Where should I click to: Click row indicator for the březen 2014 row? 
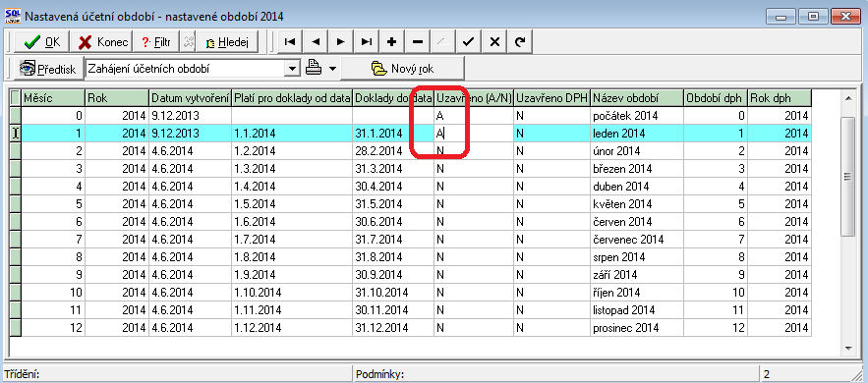[x=16, y=169]
